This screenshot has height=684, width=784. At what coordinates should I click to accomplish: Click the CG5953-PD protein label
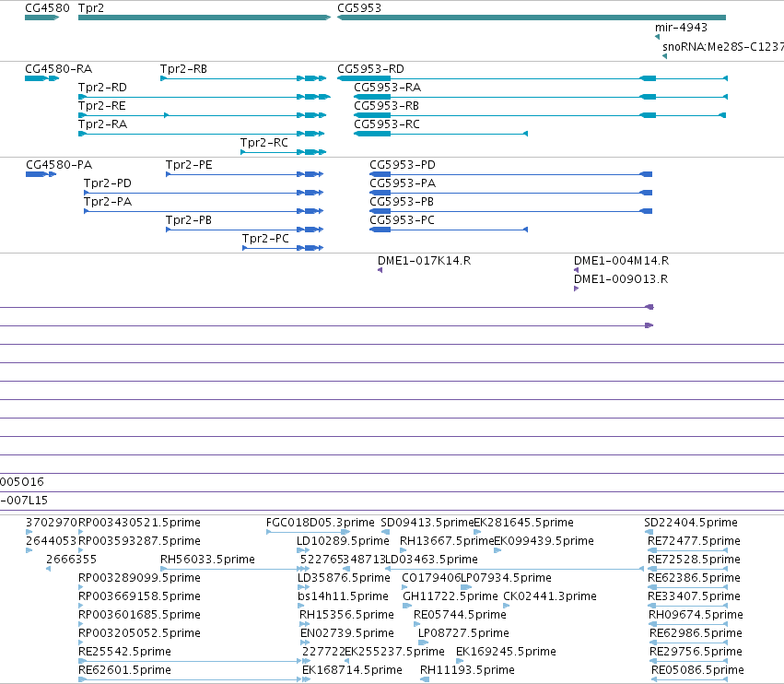[403, 165]
